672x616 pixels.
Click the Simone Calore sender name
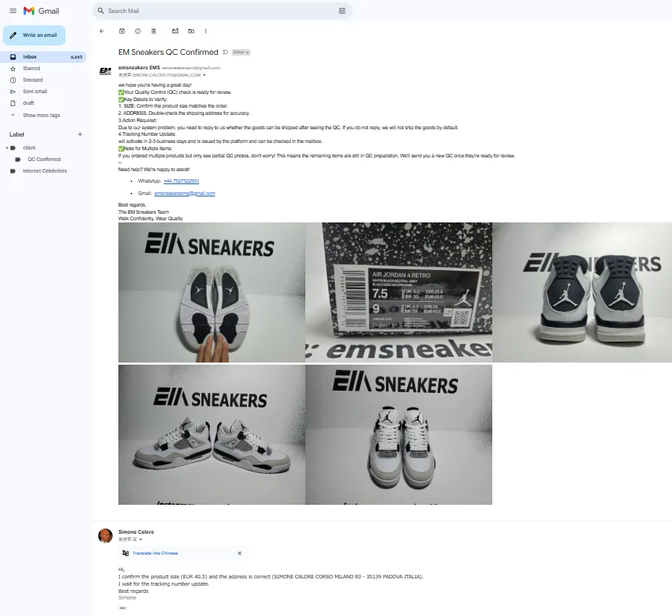coord(136,532)
